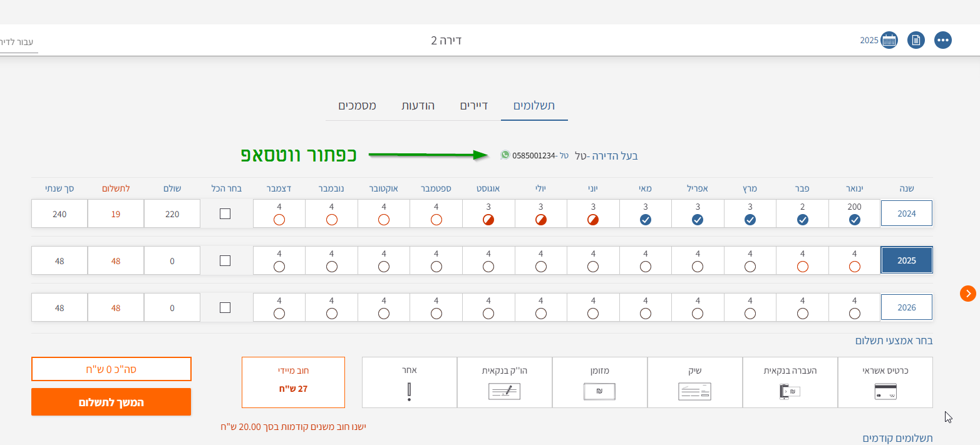Viewport: 980px width, 445px height.
Task: Toggle January 2025 payment circle
Action: [x=854, y=266]
